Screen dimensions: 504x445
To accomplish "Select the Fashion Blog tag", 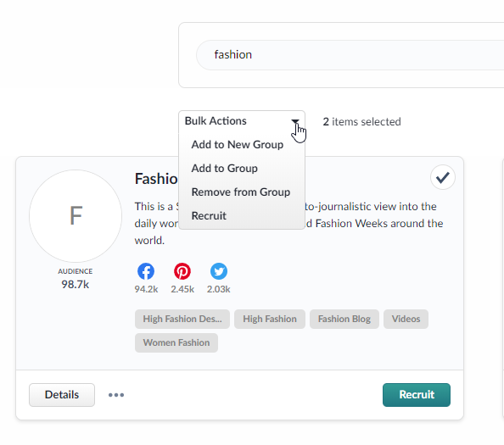I will 344,320.
